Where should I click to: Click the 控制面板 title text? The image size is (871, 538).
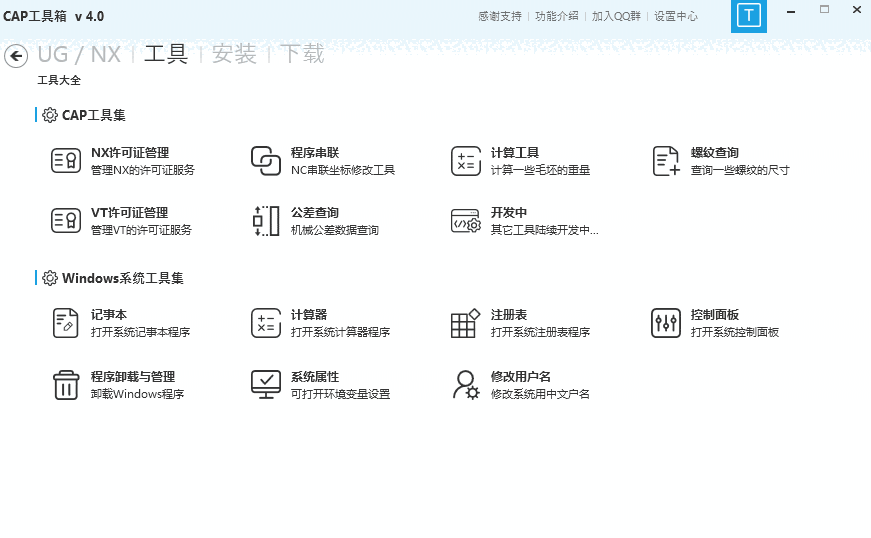tap(715, 315)
